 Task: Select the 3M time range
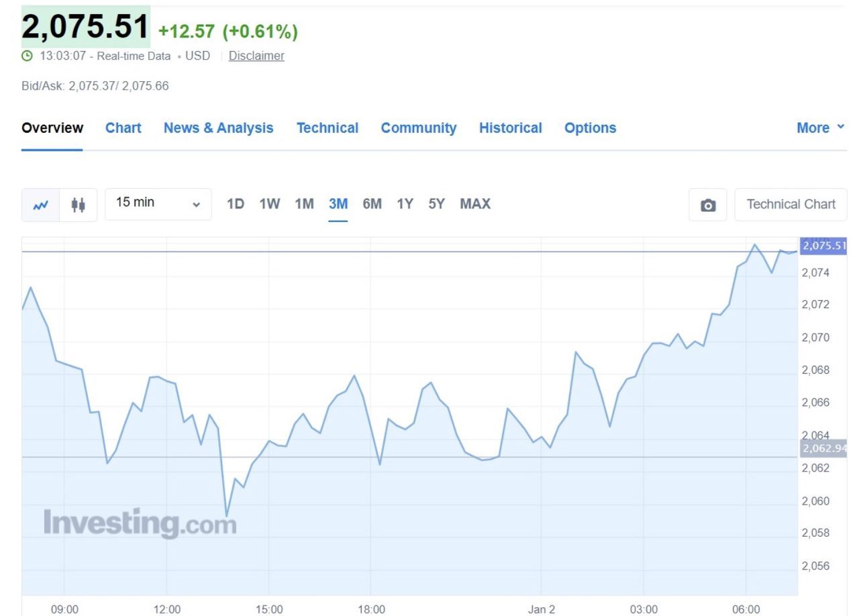pos(338,203)
